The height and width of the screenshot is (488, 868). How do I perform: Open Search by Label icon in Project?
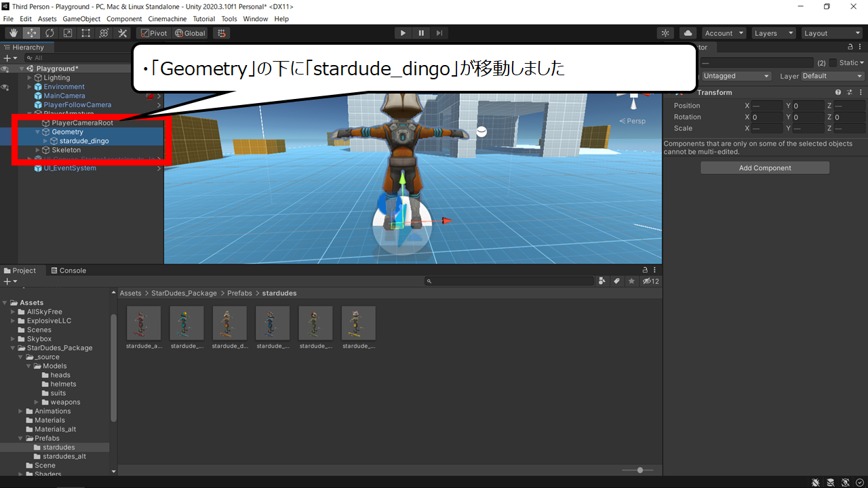pos(617,281)
